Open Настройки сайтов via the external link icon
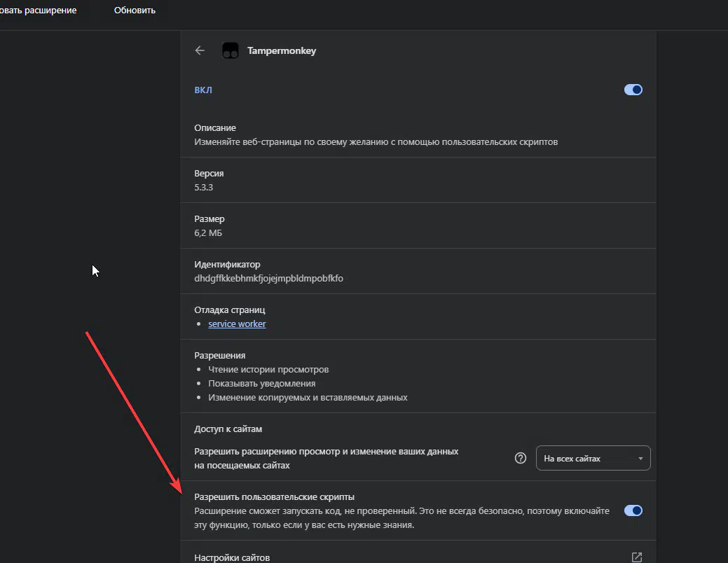 point(636,557)
